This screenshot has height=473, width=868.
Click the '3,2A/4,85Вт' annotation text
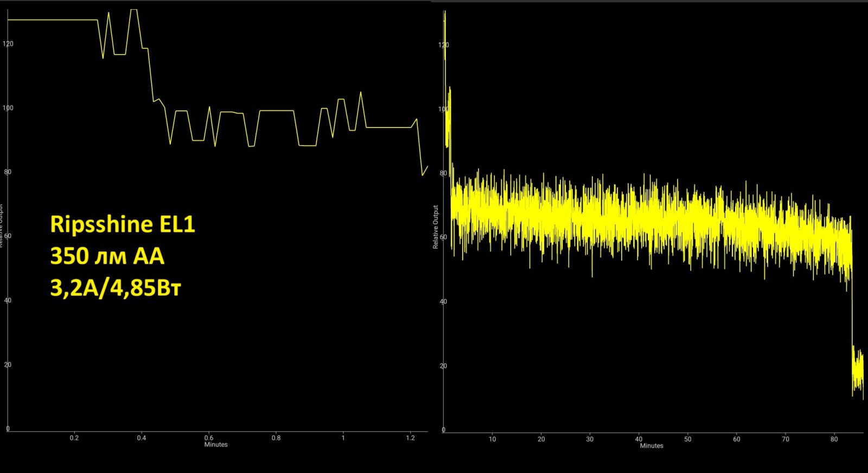pyautogui.click(x=115, y=288)
